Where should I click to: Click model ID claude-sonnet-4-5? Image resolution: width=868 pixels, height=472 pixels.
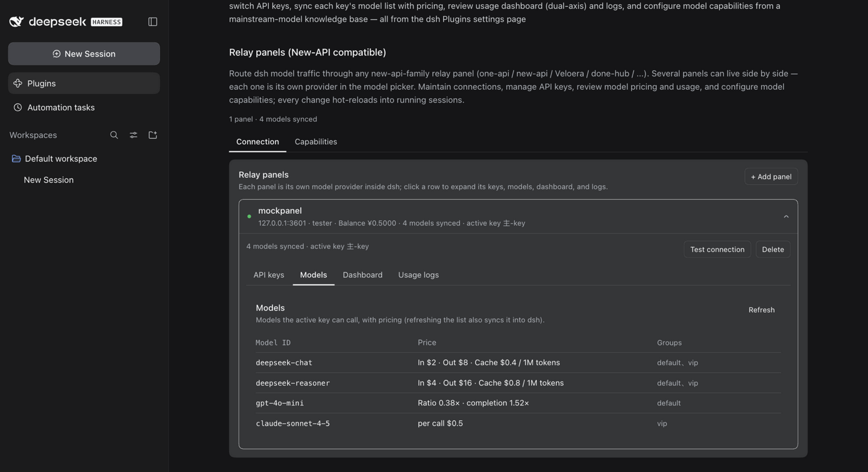293,424
